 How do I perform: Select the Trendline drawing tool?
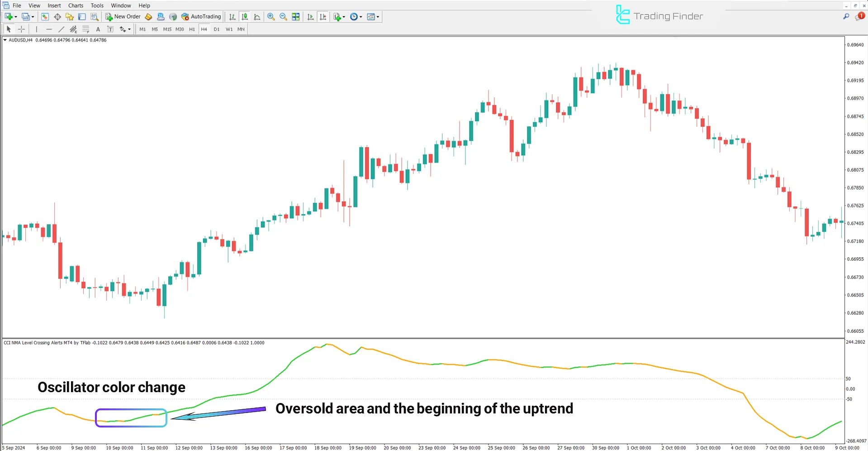tap(62, 29)
